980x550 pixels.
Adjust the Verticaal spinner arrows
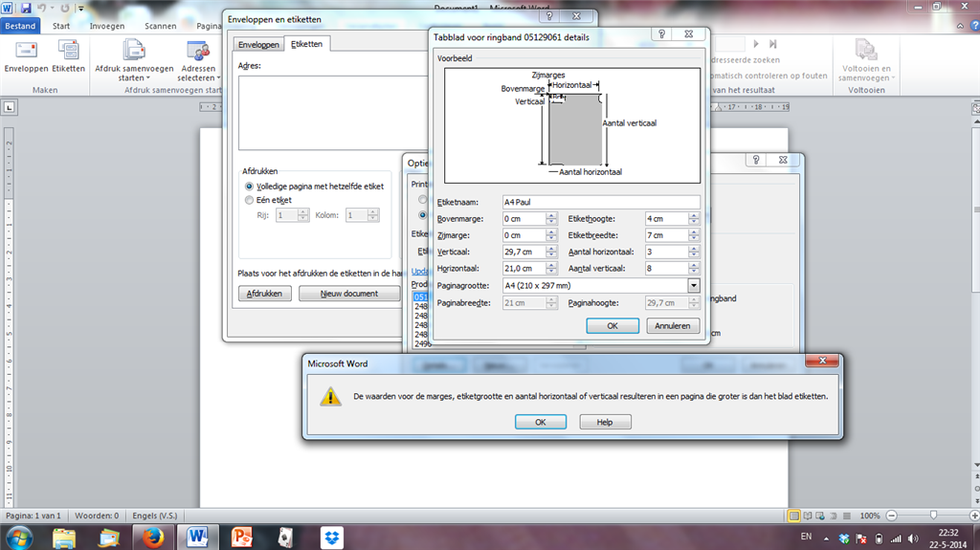pos(551,252)
